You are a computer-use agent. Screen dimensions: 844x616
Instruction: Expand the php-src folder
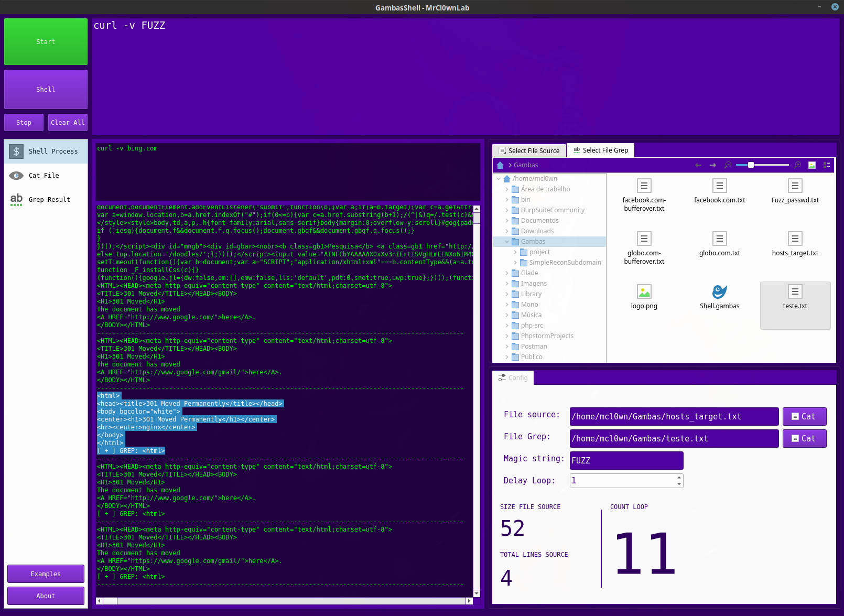[x=507, y=326]
